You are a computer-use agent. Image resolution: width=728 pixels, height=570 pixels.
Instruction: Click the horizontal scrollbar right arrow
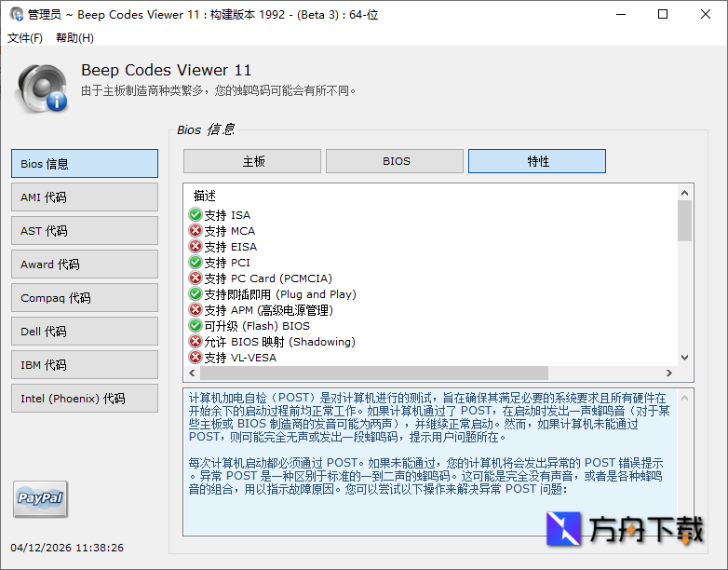(x=669, y=373)
